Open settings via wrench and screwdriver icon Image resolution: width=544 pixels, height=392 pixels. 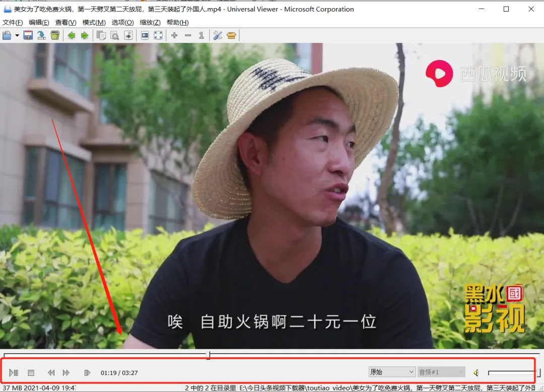pyautogui.click(x=218, y=35)
